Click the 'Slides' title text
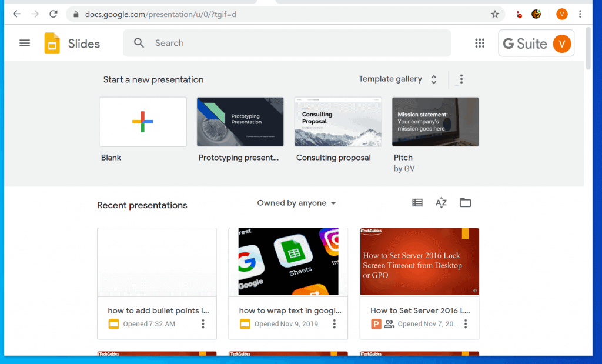The width and height of the screenshot is (602, 364). click(x=83, y=44)
